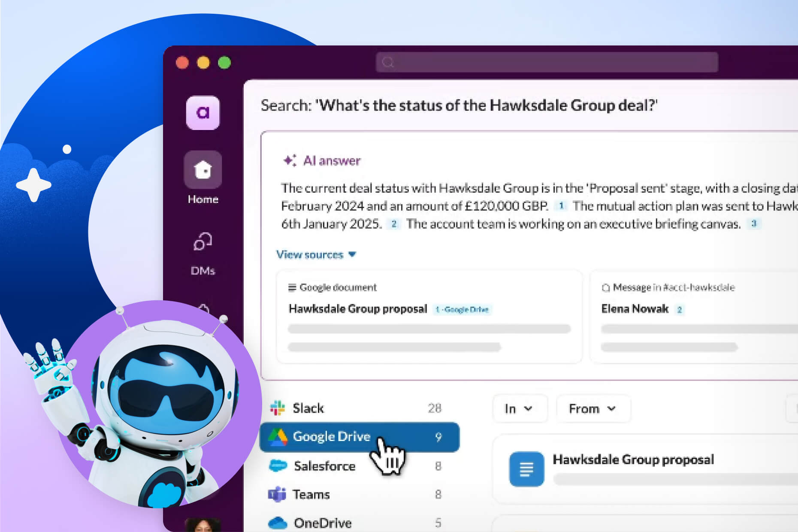Click the Home icon in sidebar

point(203,170)
